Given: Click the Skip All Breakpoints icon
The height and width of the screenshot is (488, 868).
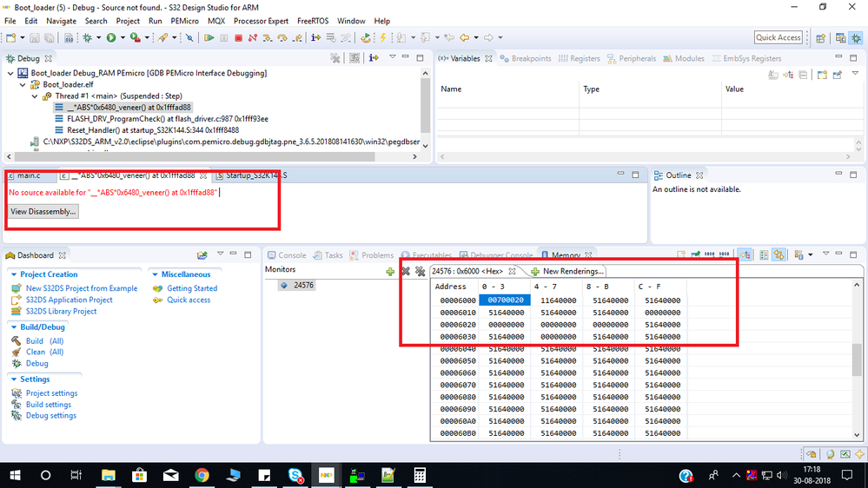Looking at the screenshot, I should [189, 37].
